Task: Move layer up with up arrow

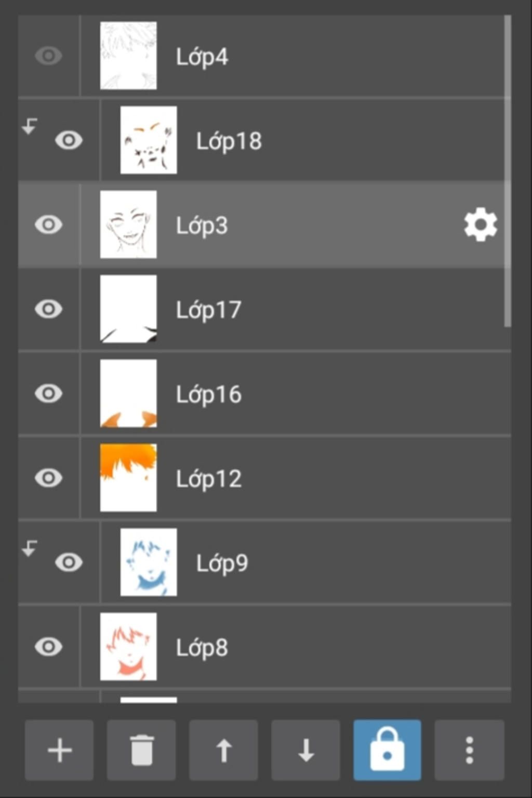Action: pos(223,750)
